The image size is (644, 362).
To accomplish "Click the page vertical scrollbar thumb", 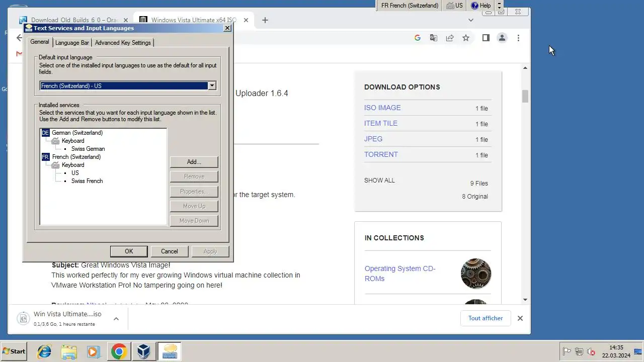I will pos(525,96).
